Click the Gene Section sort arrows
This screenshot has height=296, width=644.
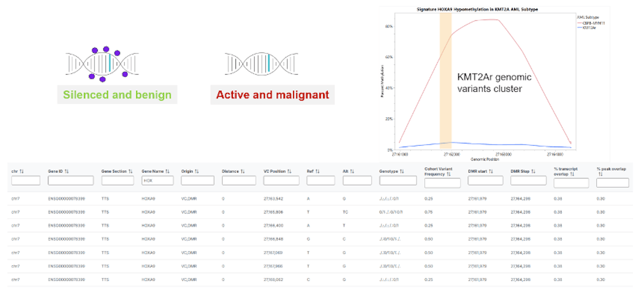(x=130, y=171)
